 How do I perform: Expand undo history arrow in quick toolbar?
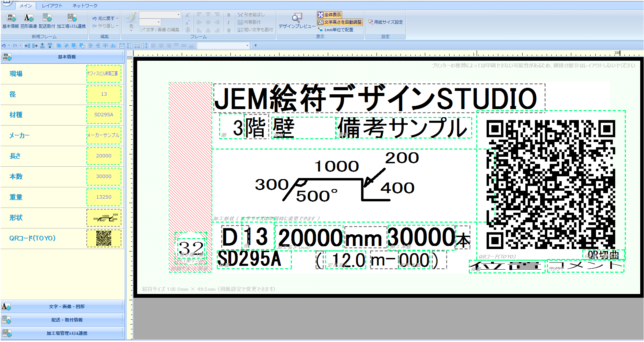coord(9,45)
